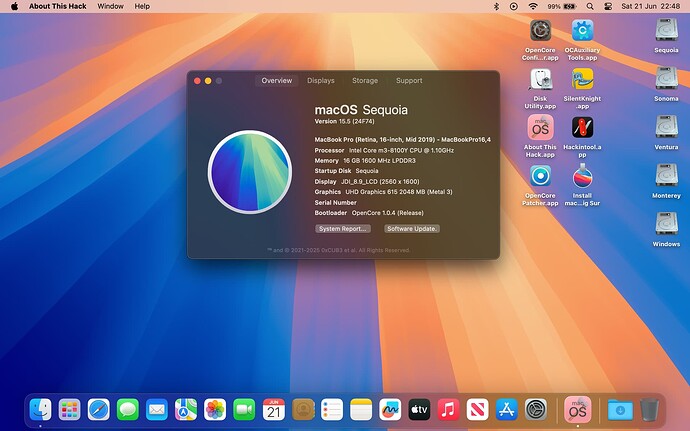Open Notes in the Dock
The image size is (690, 431).
pos(361,410)
